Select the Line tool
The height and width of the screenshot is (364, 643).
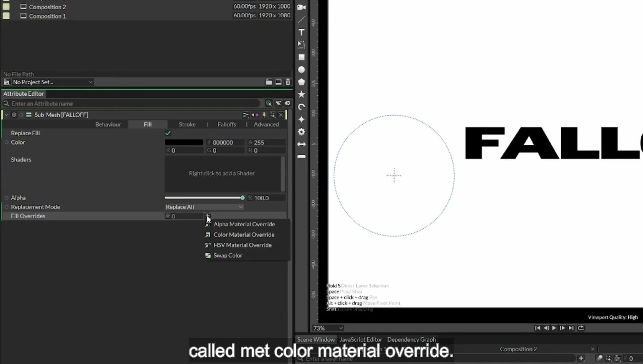pos(301,20)
